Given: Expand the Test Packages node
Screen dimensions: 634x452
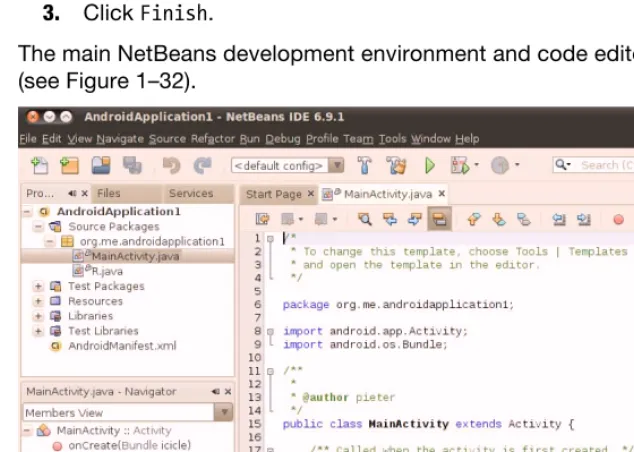Looking at the screenshot, I should click(x=38, y=286).
